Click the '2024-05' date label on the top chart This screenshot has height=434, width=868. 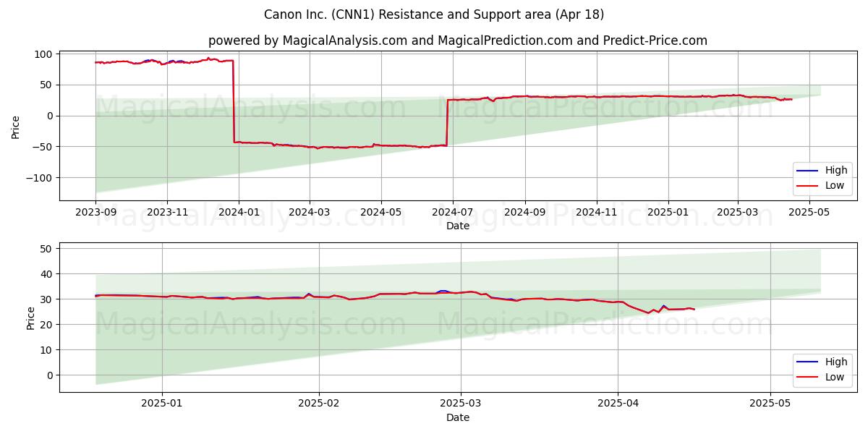(x=381, y=213)
